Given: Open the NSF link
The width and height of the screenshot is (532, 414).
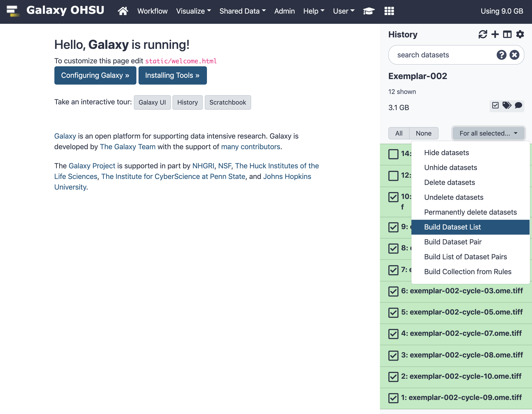Looking at the screenshot, I should 224,166.
